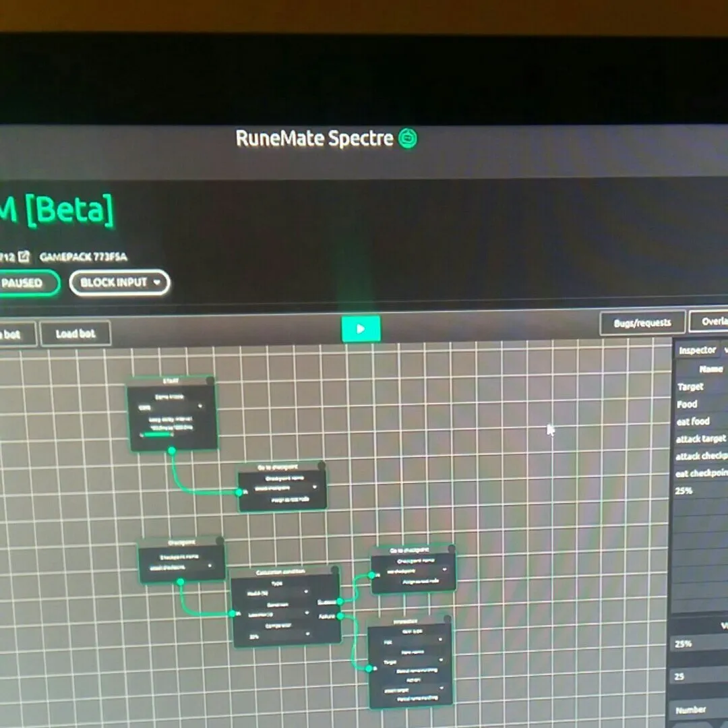Open the BLOCK INPUT dropdown
728x728 pixels.
click(x=120, y=282)
